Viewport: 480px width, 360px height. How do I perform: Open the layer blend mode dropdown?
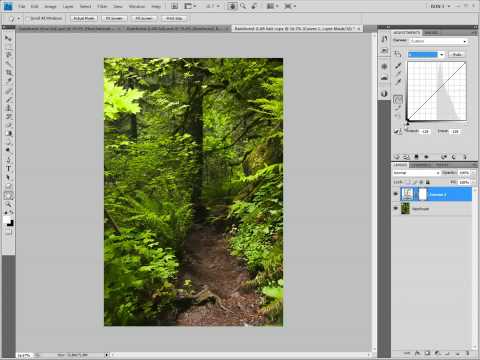[416, 173]
